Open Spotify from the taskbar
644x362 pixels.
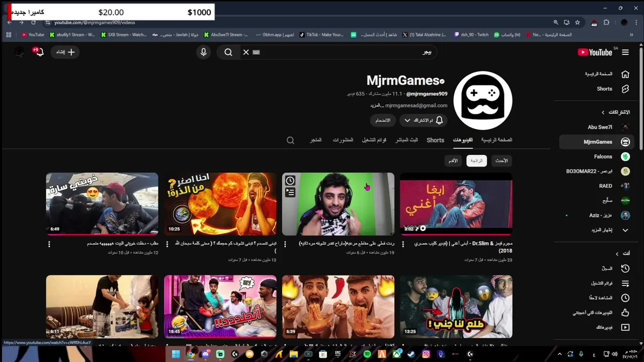tap(367, 354)
